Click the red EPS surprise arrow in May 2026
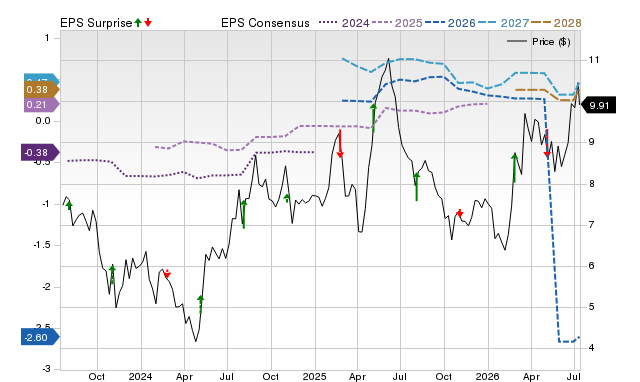 (547, 143)
